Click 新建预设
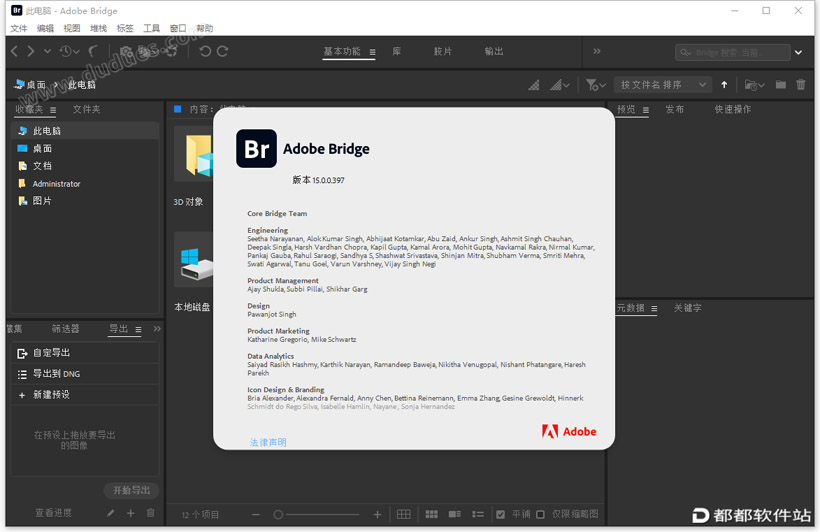This screenshot has height=532, width=820. coord(85,395)
